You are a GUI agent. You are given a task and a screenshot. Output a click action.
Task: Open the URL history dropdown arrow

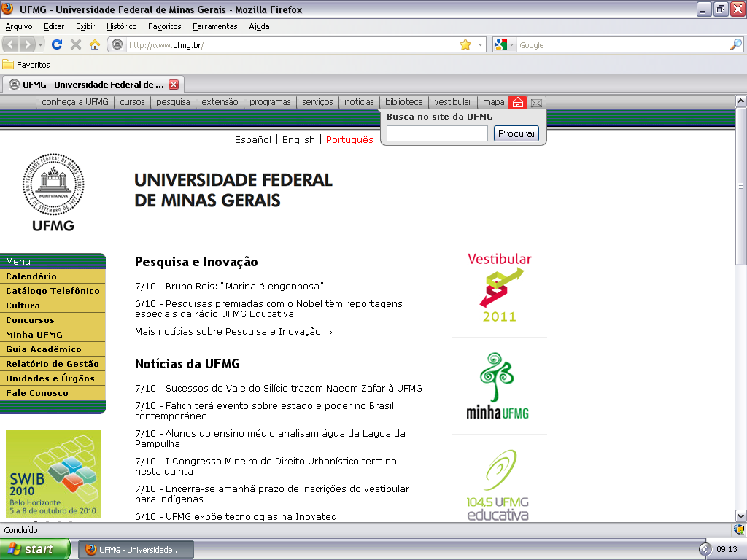[x=480, y=44]
